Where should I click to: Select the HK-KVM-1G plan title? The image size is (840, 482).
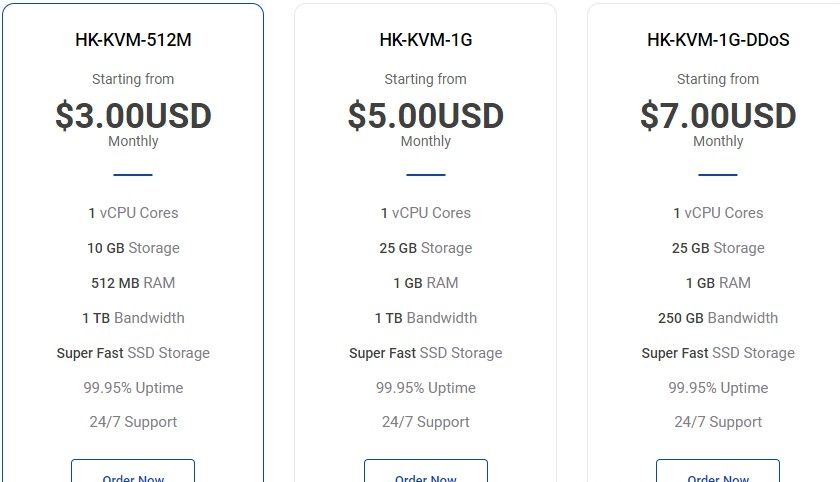click(x=426, y=40)
